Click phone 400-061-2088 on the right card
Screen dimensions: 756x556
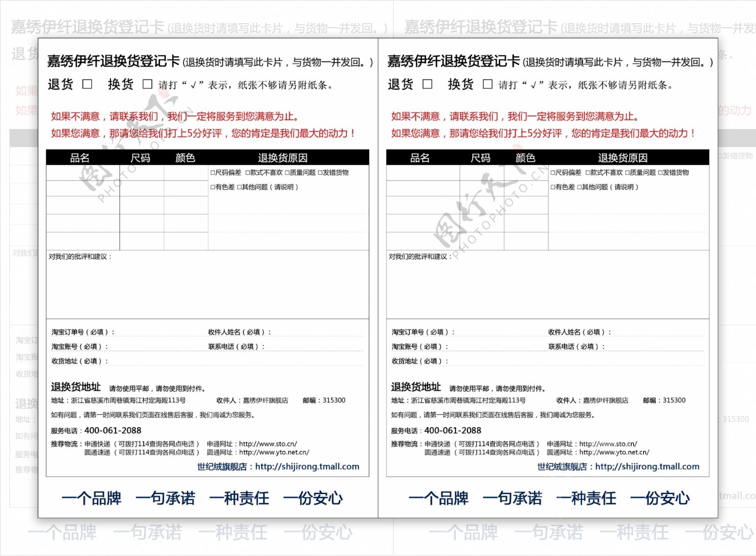point(453,430)
